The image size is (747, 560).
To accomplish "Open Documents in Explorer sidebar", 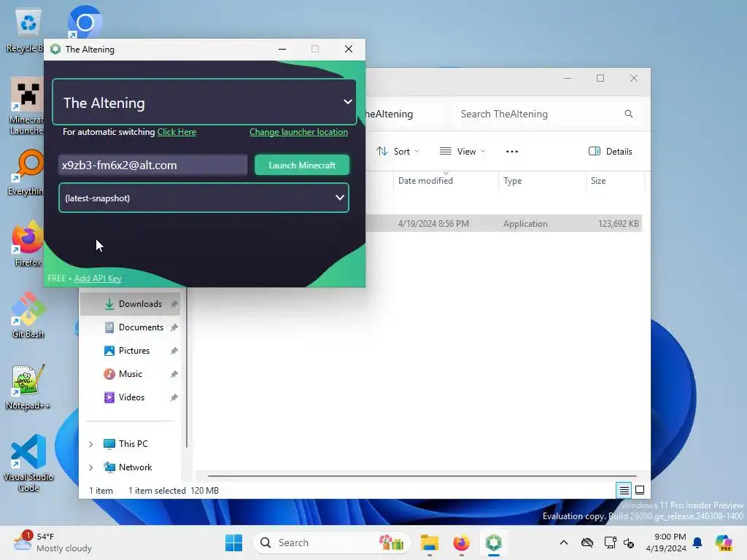I will coord(141,327).
